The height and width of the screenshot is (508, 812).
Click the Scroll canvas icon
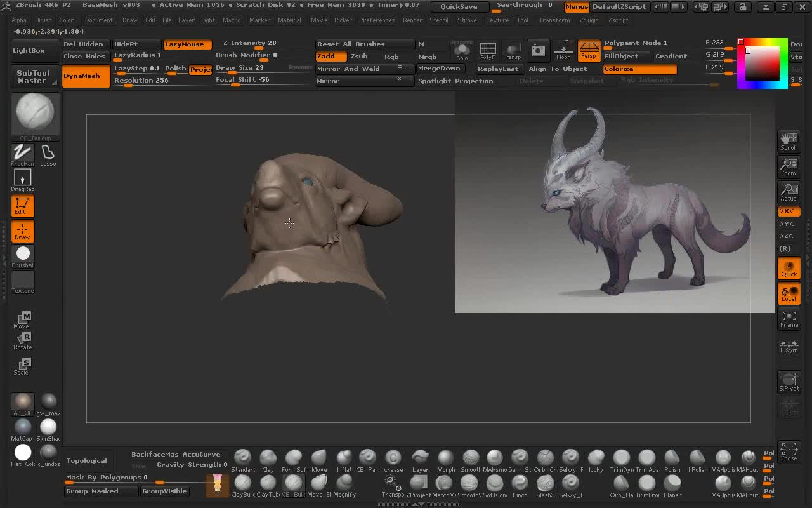pos(789,141)
